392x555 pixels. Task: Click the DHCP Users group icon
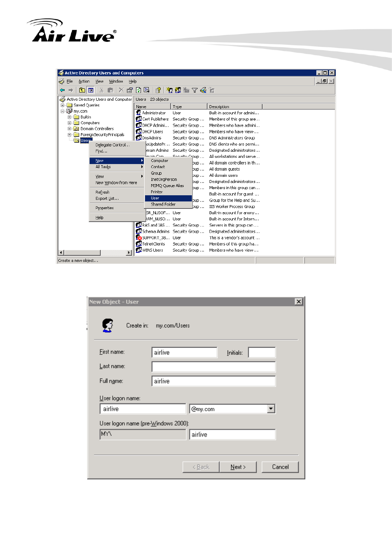pyautogui.click(x=139, y=132)
